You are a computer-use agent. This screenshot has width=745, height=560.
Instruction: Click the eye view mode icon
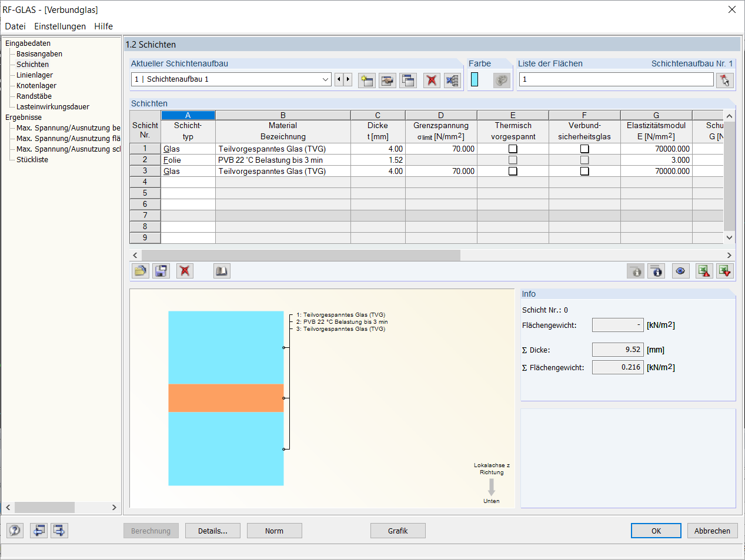click(x=680, y=271)
